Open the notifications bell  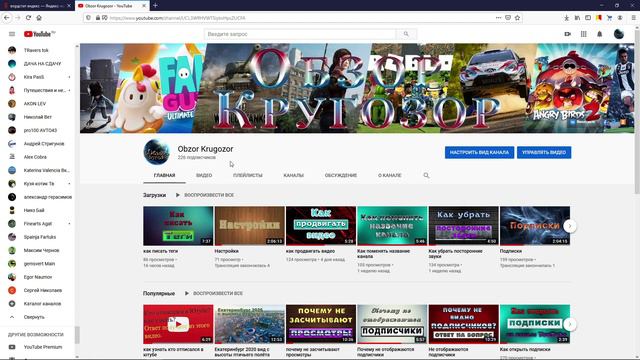[x=600, y=34]
